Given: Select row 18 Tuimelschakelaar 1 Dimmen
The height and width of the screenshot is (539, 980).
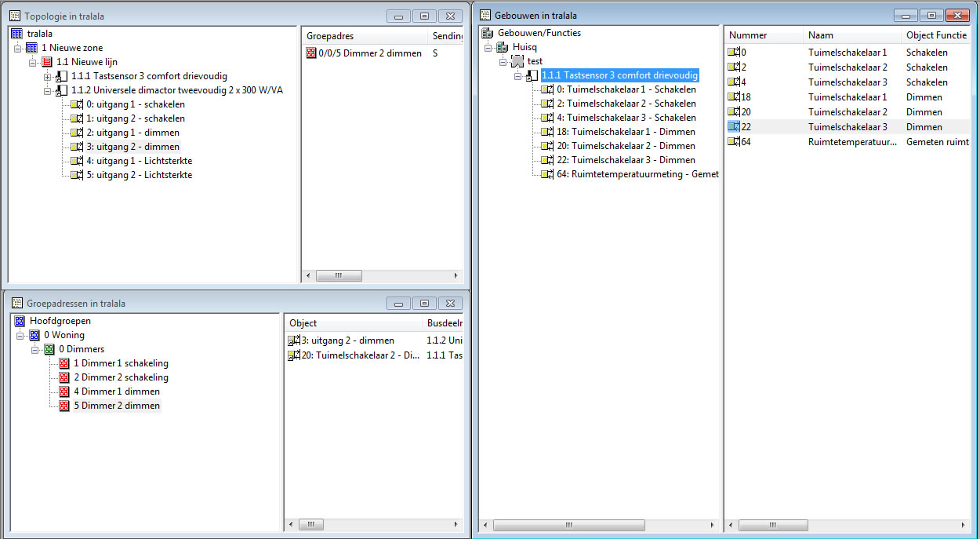Looking at the screenshot, I should (x=847, y=97).
